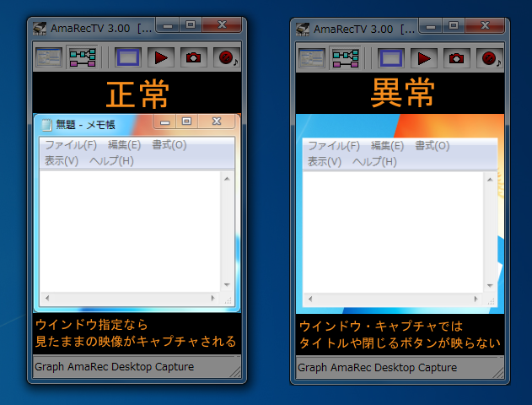Open graph filter icon in left AmaRecTV window
This screenshot has width=532, height=405.
click(83, 57)
